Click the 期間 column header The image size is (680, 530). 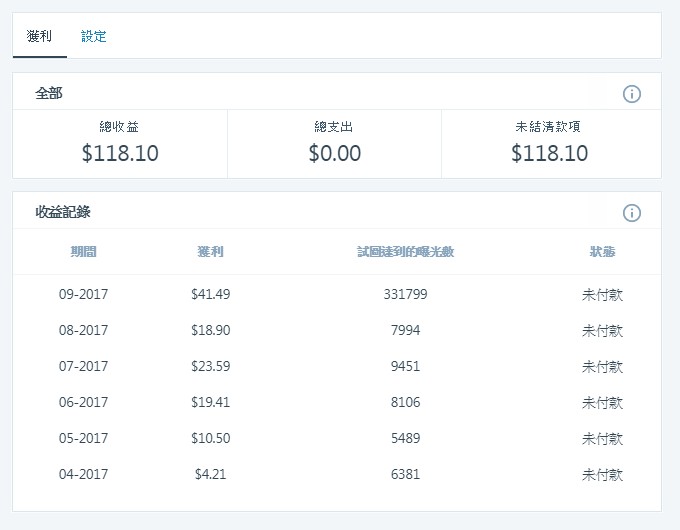(x=84, y=252)
